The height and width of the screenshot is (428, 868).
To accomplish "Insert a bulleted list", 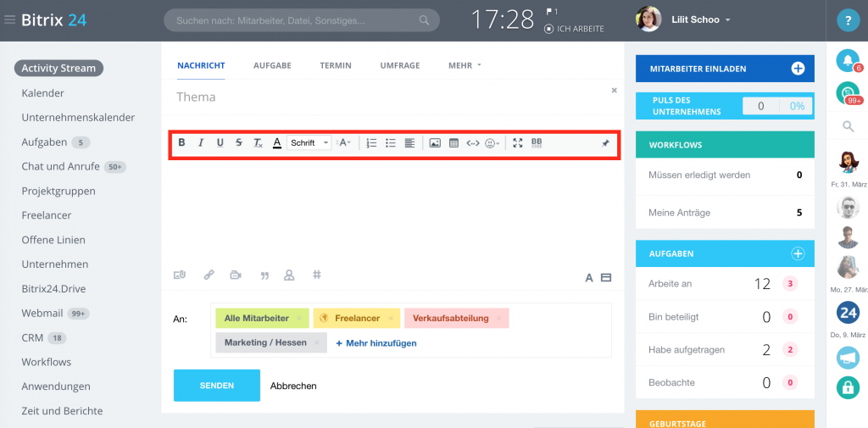I will coord(391,143).
